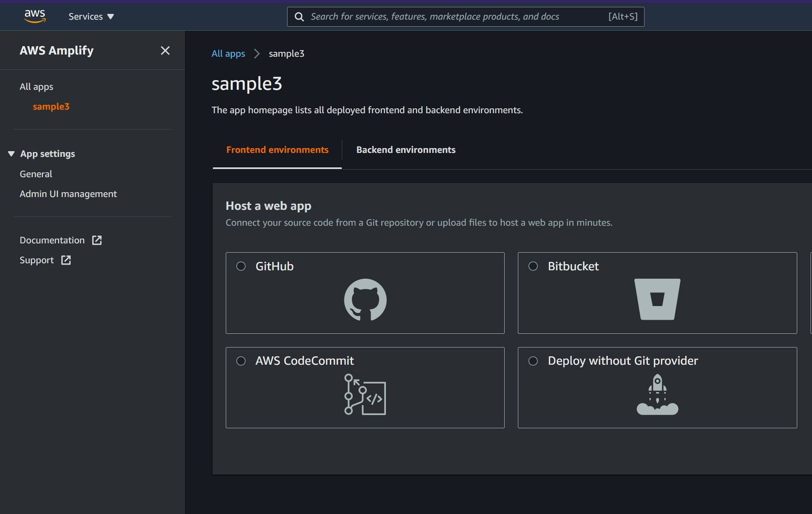Click the search magnifier icon
This screenshot has height=514, width=812.
299,16
